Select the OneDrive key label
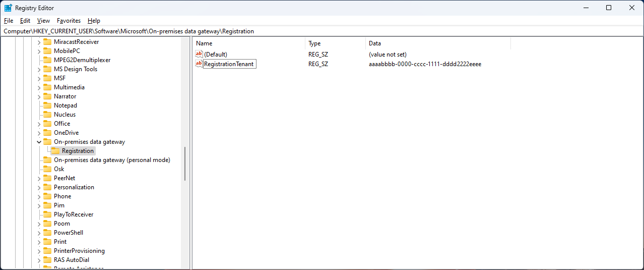This screenshot has width=644, height=270. (66, 133)
